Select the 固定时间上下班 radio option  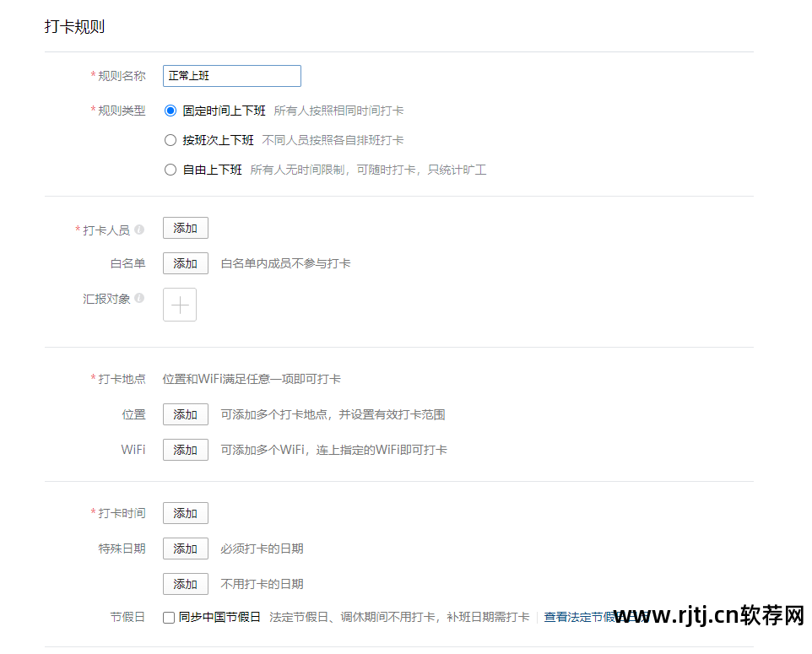170,111
